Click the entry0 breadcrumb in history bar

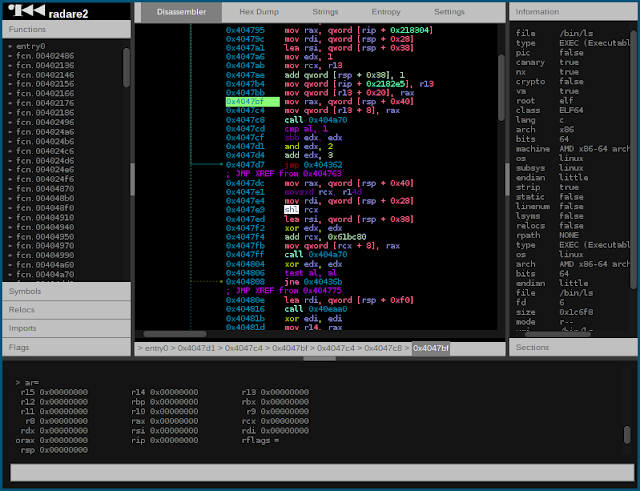click(156, 348)
